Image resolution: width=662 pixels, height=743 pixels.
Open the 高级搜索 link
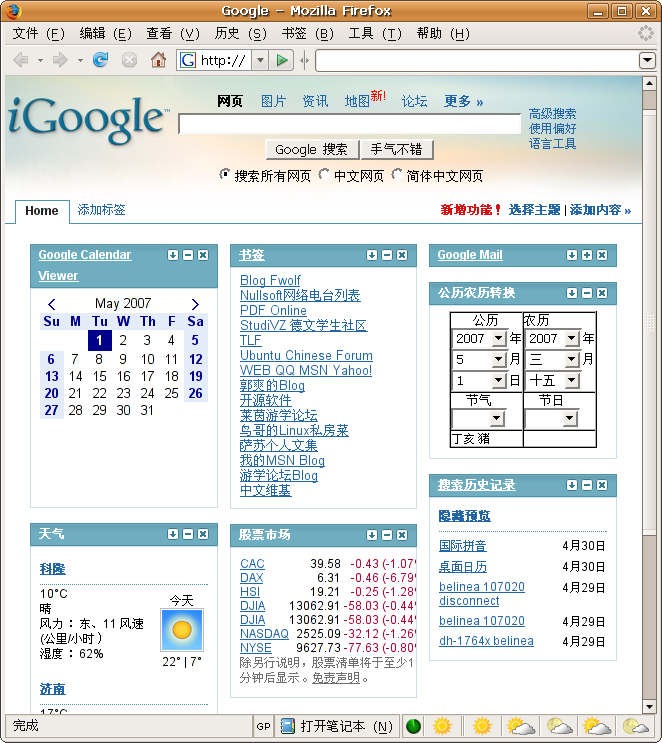[x=553, y=114]
